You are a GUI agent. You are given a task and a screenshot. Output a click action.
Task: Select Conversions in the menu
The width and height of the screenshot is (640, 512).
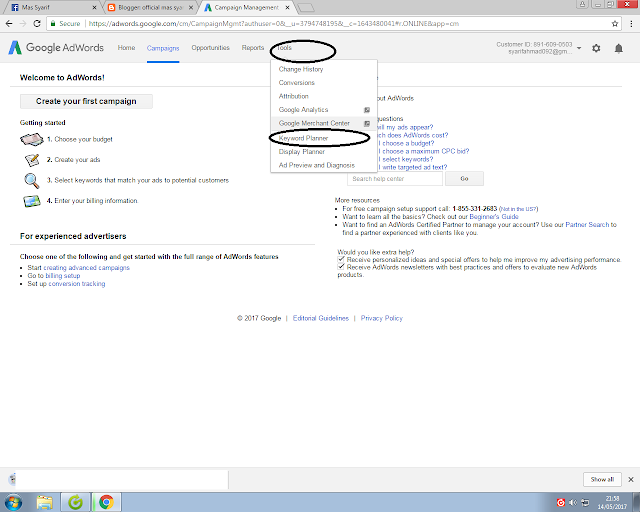(x=324, y=83)
